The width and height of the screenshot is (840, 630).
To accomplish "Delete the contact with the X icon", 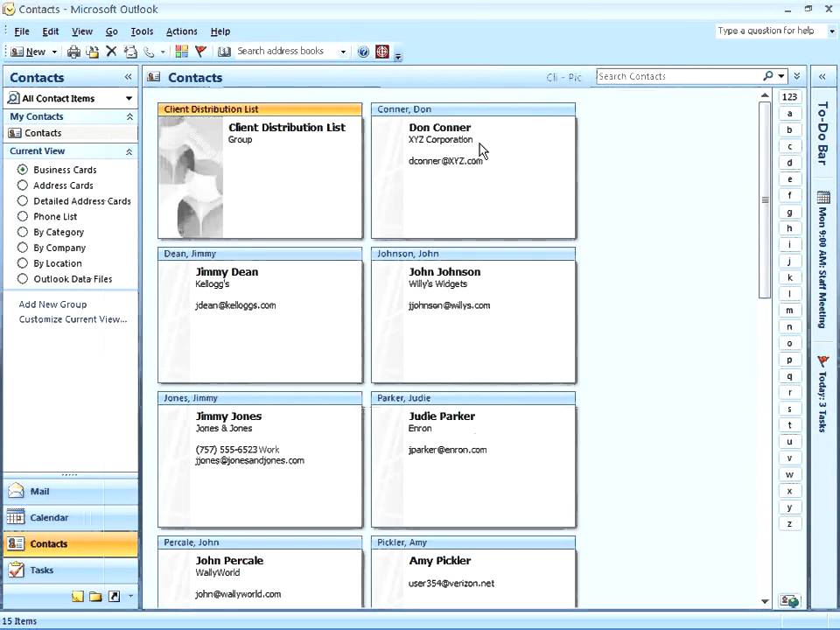I will point(111,52).
